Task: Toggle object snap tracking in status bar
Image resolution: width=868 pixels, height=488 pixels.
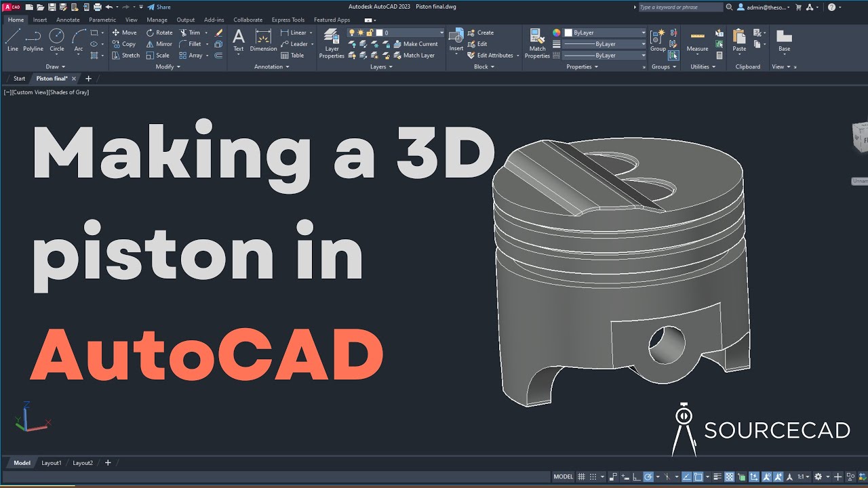Action: 686,477
